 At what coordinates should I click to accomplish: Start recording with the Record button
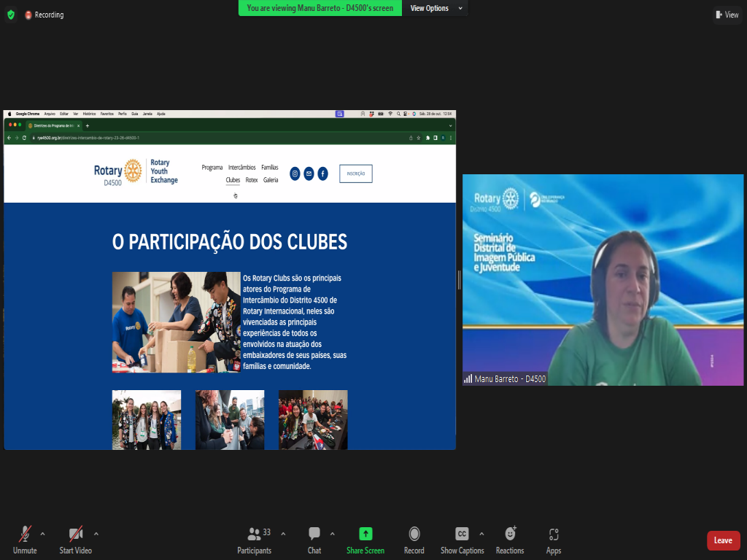414,540
